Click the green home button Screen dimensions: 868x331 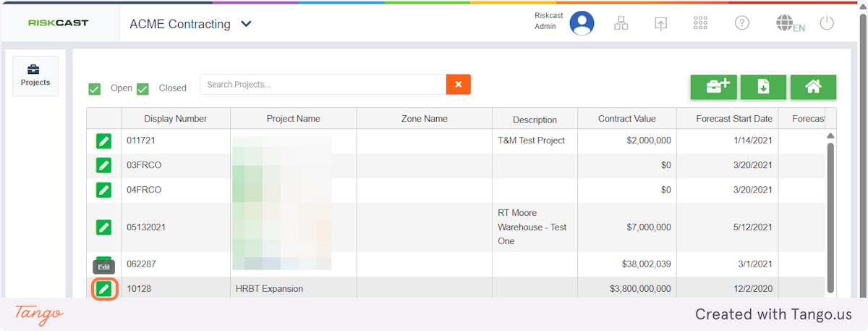(813, 87)
